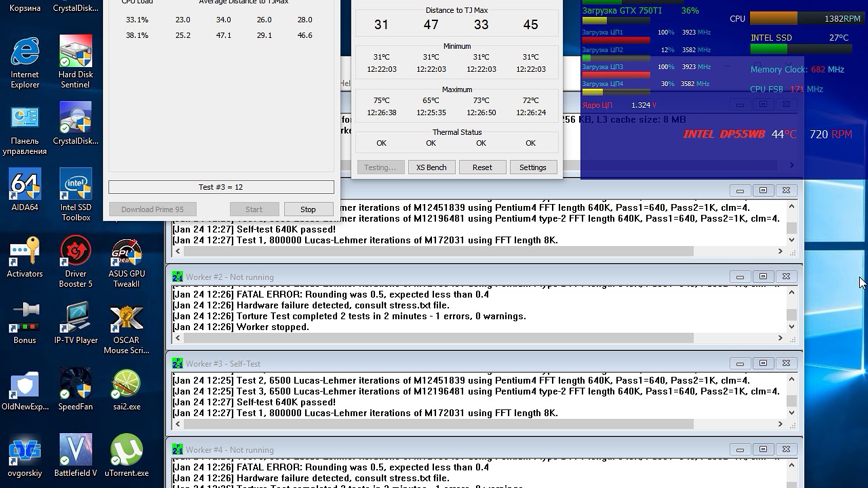The height and width of the screenshot is (488, 868).
Task: Click Worker #4 window title icon
Action: point(178,449)
